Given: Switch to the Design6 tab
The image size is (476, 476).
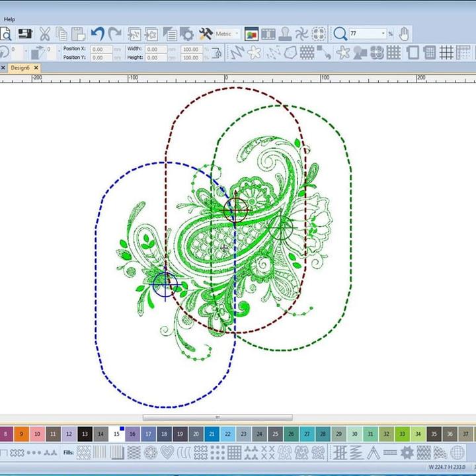Looking at the screenshot, I should tap(20, 67).
